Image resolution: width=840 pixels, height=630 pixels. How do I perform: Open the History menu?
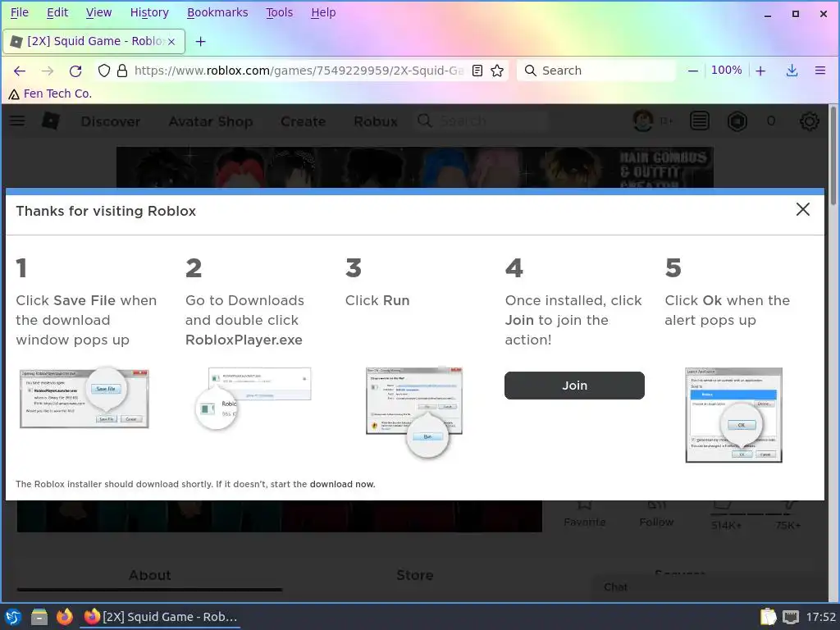click(149, 12)
